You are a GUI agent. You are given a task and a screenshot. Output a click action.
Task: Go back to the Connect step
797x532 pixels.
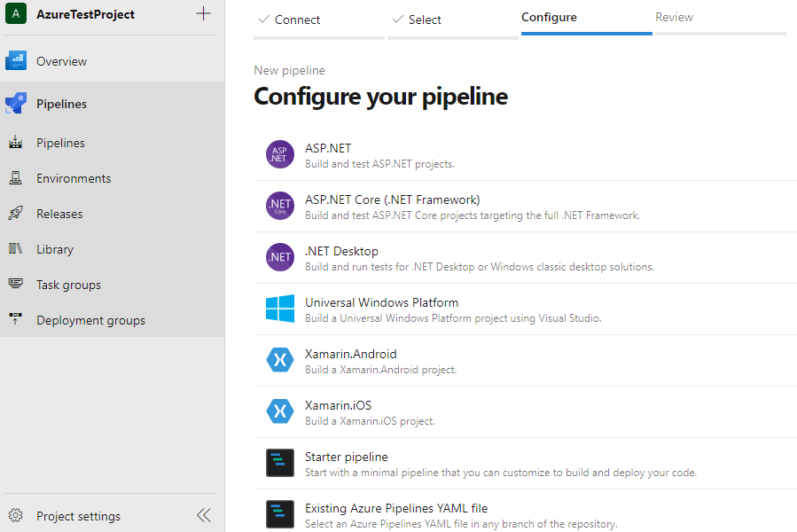point(318,20)
